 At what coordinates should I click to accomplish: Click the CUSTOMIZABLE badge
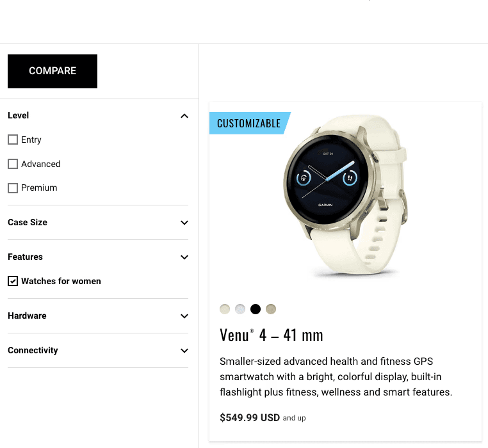[x=250, y=123]
